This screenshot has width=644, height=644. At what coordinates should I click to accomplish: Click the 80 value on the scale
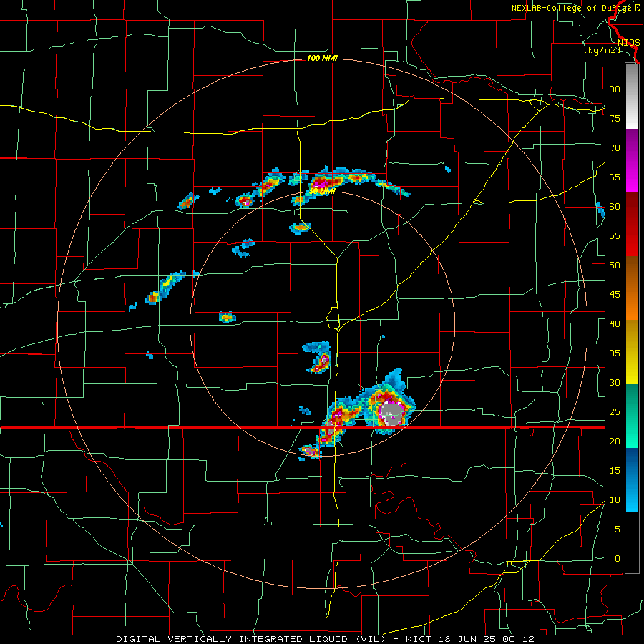615,89
